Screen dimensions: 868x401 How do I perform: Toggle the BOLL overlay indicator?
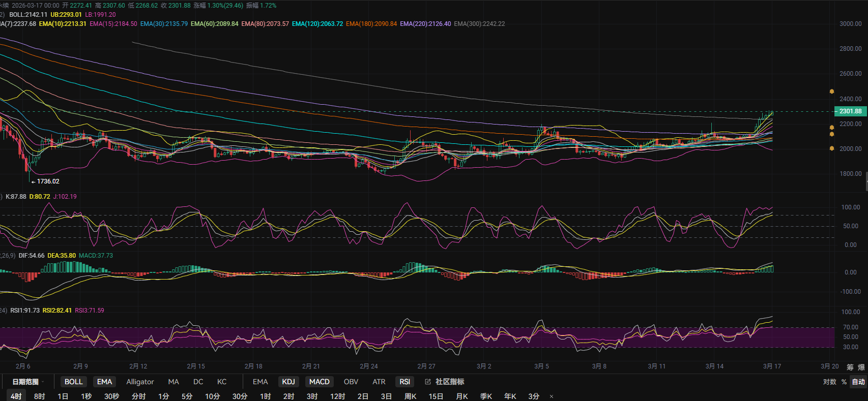coord(73,382)
